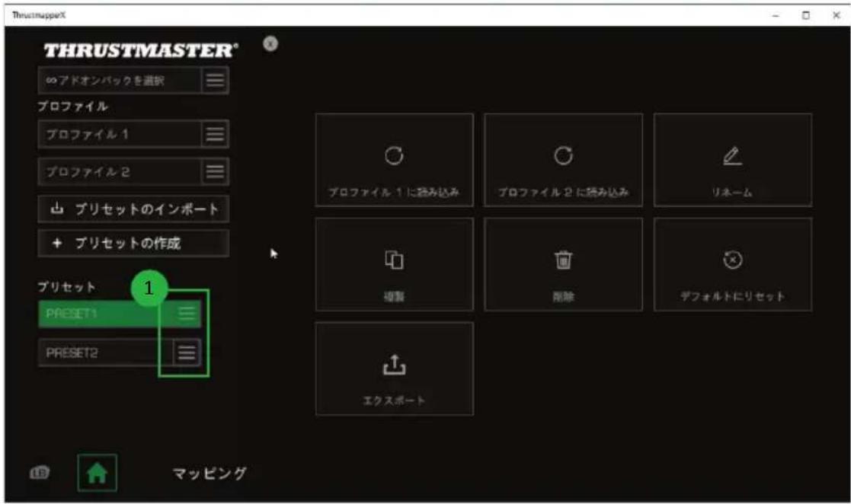Open the PRESET1 hamburger menu
The height and width of the screenshot is (504, 851).
tap(187, 314)
